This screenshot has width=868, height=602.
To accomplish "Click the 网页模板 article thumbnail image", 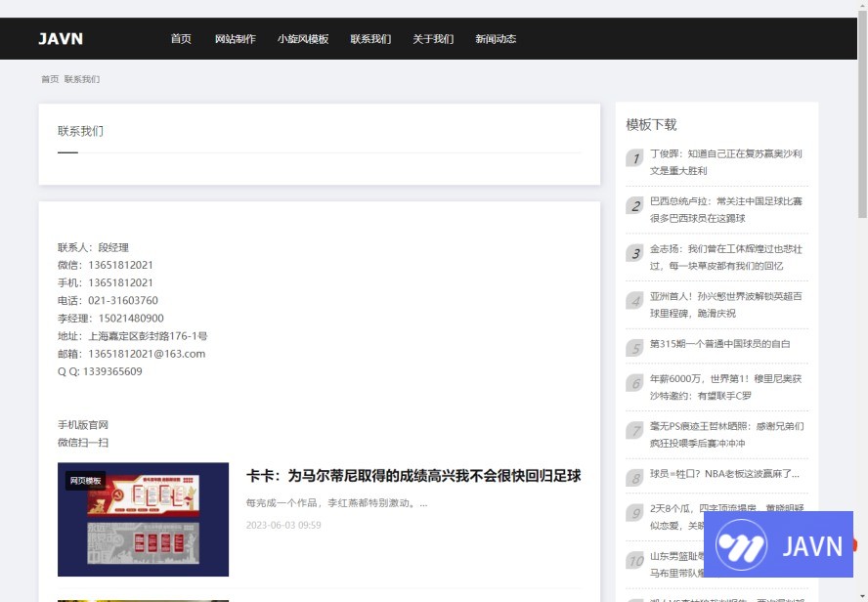I will tap(143, 520).
